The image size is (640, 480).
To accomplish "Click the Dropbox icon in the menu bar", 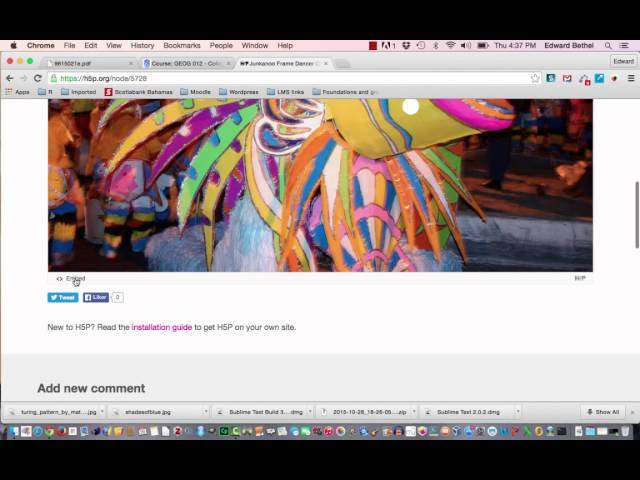I will (406, 45).
